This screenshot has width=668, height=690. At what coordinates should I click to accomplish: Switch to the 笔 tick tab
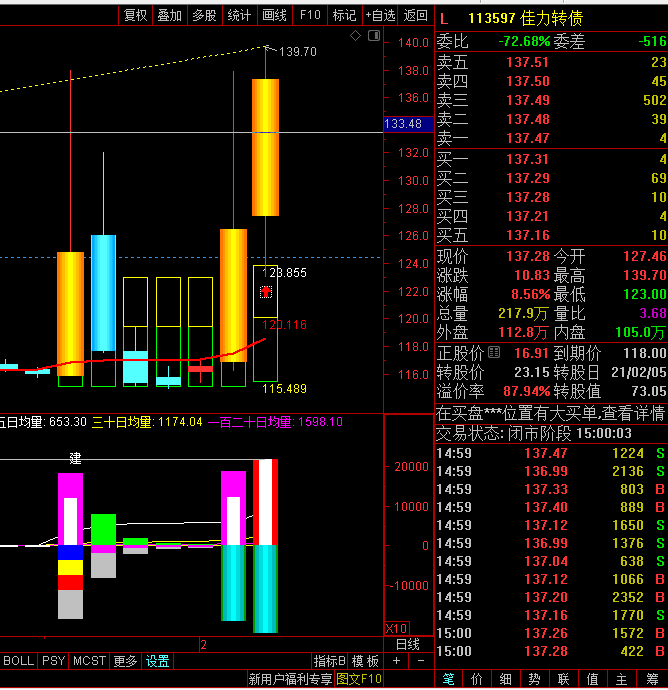(448, 679)
